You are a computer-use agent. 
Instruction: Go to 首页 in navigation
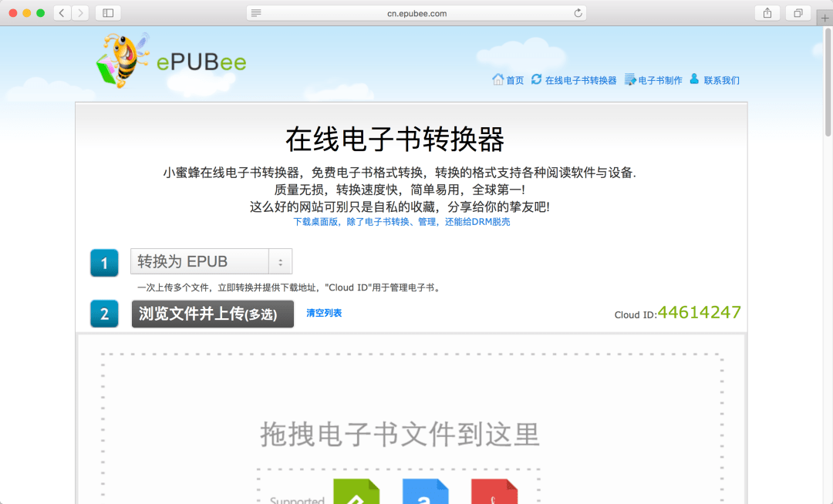pos(514,81)
